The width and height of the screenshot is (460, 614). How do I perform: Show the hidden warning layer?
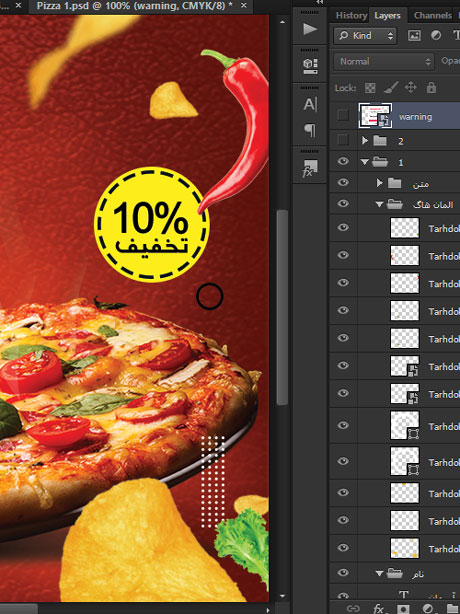coord(343,116)
